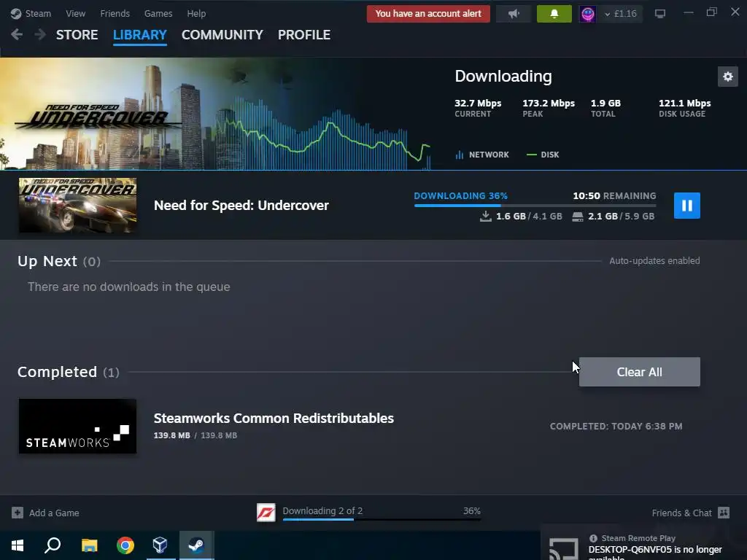
Task: Pause the Need for Speed download
Action: click(686, 205)
